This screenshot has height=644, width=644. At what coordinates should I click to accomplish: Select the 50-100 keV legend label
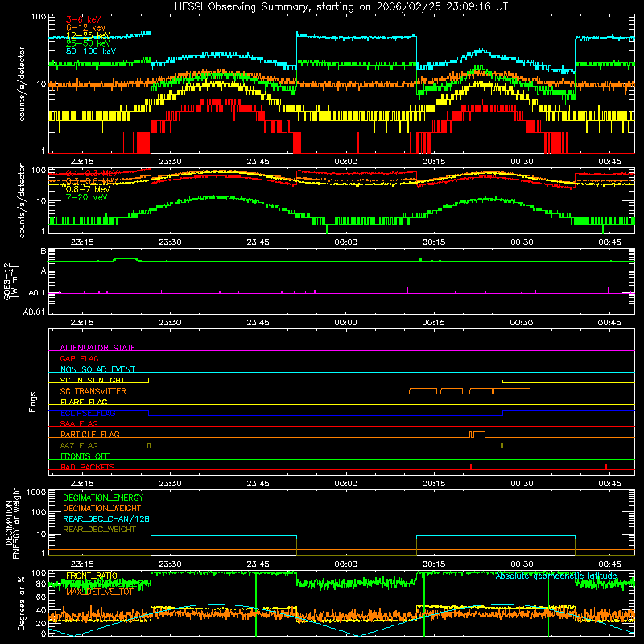point(91,52)
